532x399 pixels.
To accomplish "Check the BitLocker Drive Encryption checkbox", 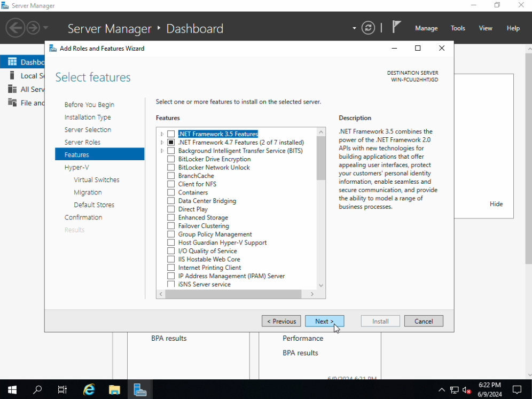I will pyautogui.click(x=171, y=159).
